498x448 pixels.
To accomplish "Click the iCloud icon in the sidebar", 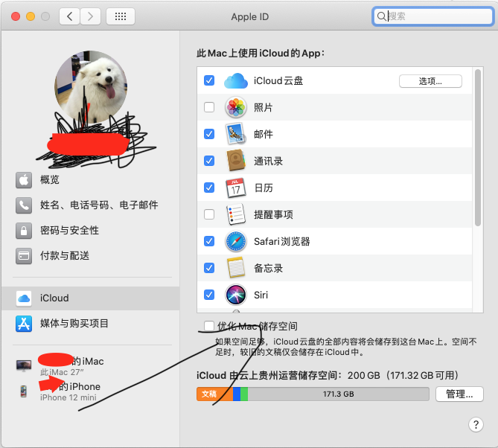I will click(x=24, y=298).
